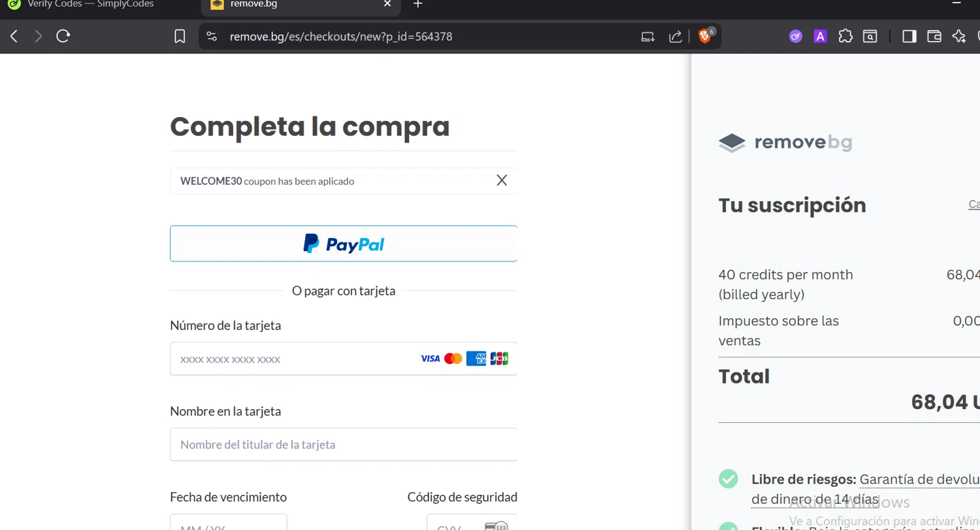Go back to the previous page
Image resolution: width=980 pixels, height=530 pixels.
click(x=14, y=37)
